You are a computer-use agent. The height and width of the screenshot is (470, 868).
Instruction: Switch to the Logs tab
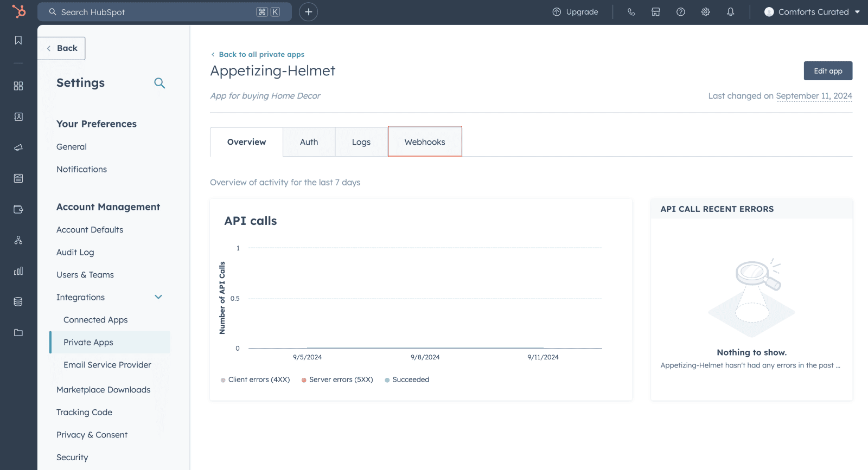point(361,142)
